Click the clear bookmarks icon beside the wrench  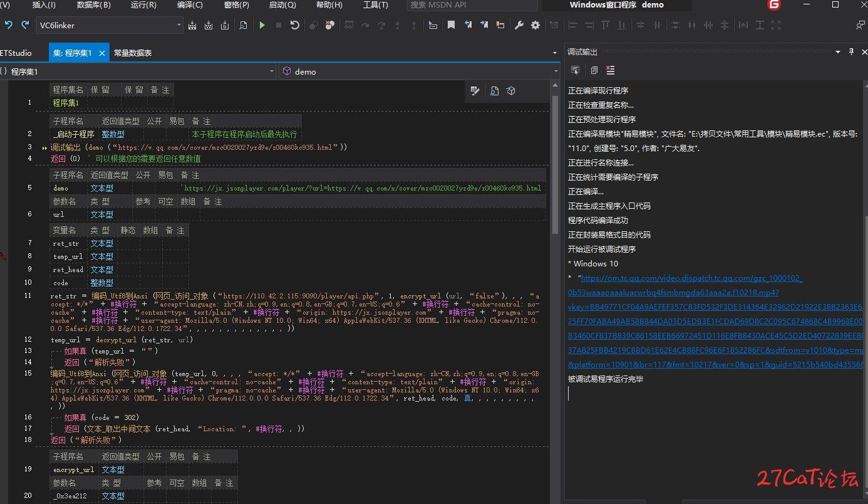[500, 26]
